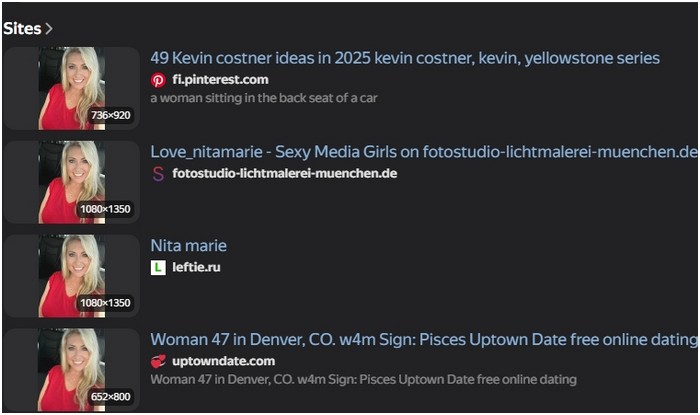The height and width of the screenshot is (415, 700).
Task: Select the 'a woman sitting in the back seat' description
Action: [264, 98]
